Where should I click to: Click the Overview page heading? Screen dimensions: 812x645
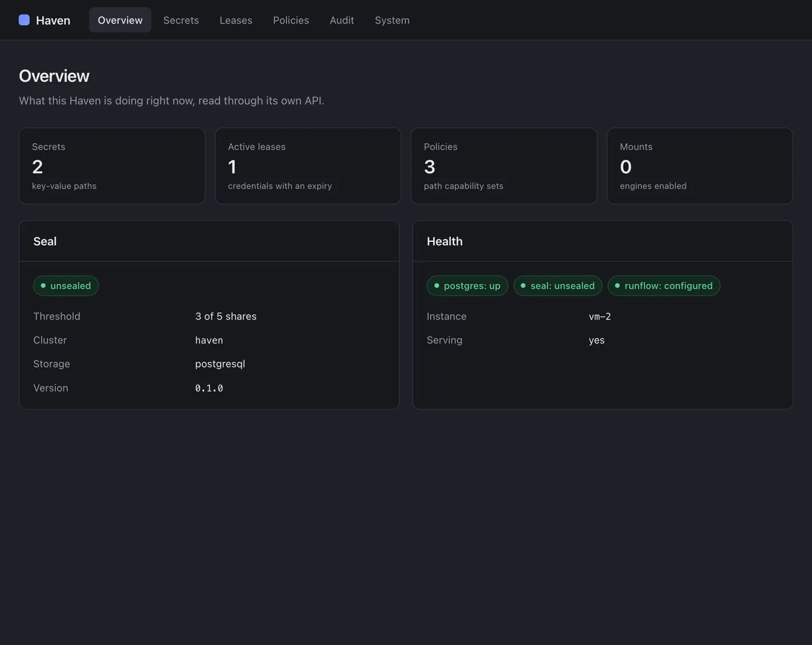click(x=54, y=76)
